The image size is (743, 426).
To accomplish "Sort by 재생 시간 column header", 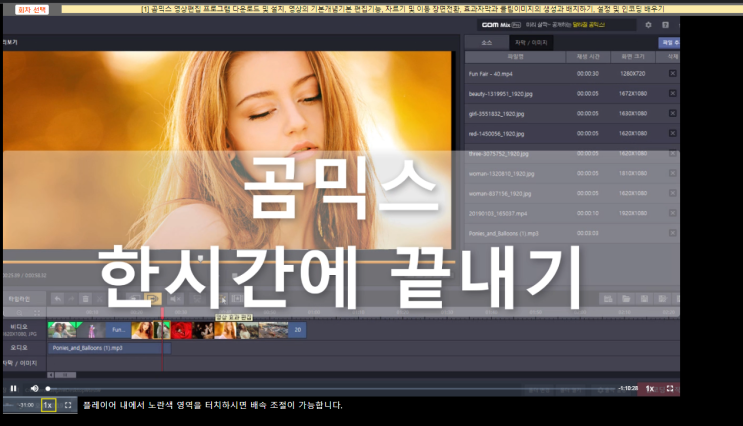I will pyautogui.click(x=588, y=57).
